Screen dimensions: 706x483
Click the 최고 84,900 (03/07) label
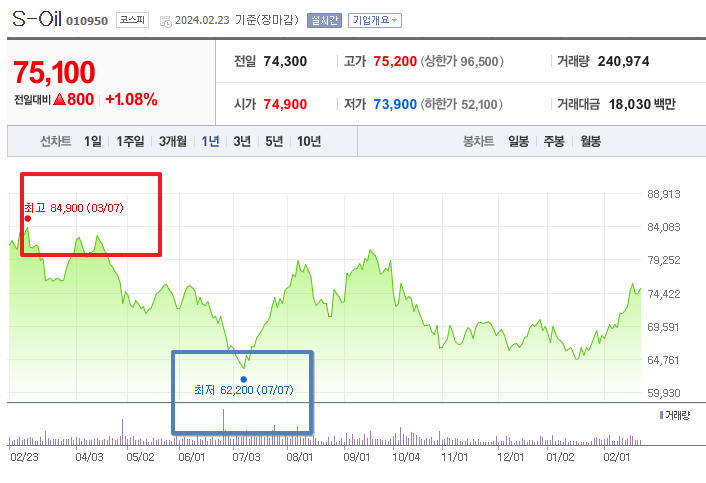click(74, 208)
